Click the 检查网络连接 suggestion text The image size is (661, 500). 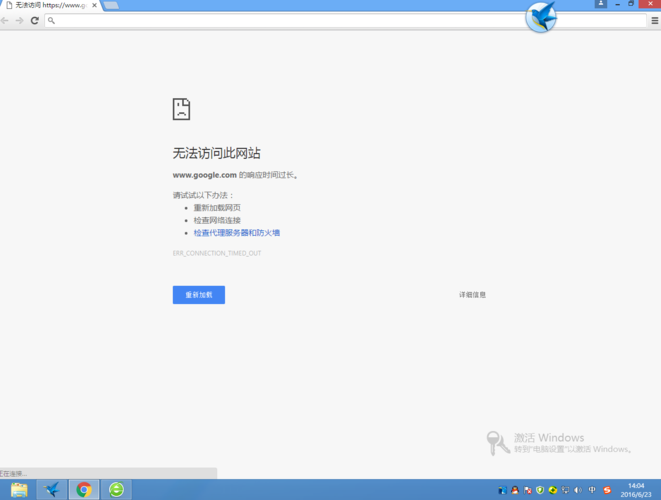[217, 220]
